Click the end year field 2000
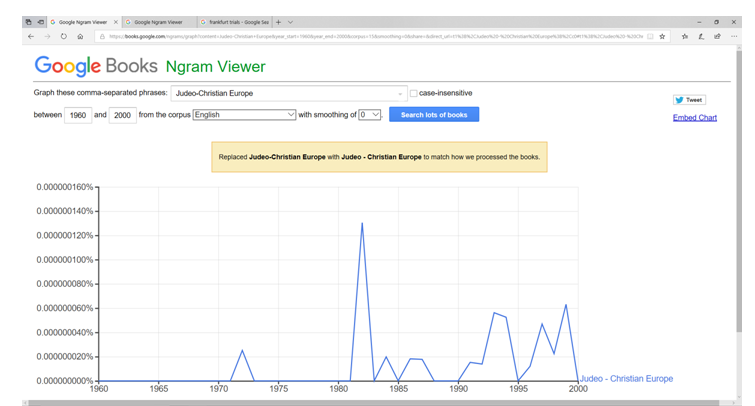Viewport: 755px width, 406px height. [x=122, y=115]
